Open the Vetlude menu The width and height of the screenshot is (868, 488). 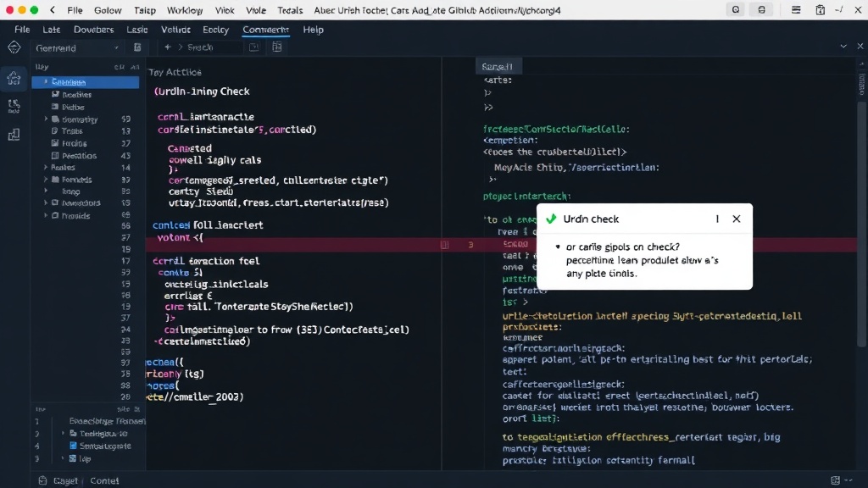pos(175,30)
